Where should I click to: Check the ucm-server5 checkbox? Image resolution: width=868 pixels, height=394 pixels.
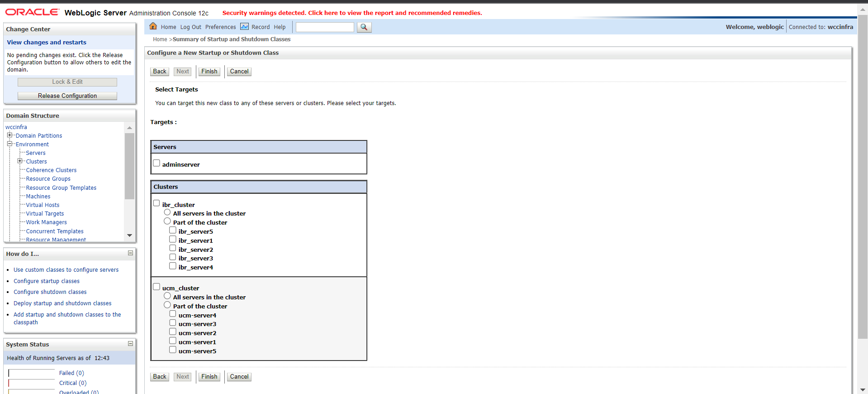click(173, 350)
